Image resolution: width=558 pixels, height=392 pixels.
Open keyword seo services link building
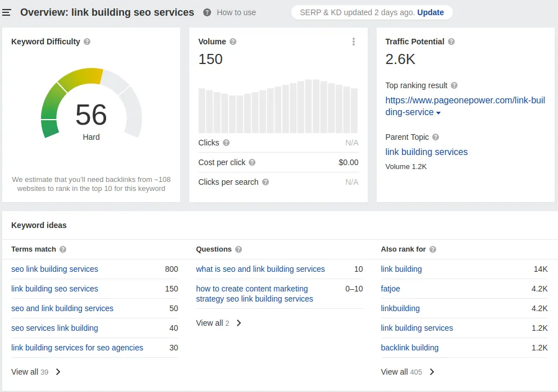(54, 328)
